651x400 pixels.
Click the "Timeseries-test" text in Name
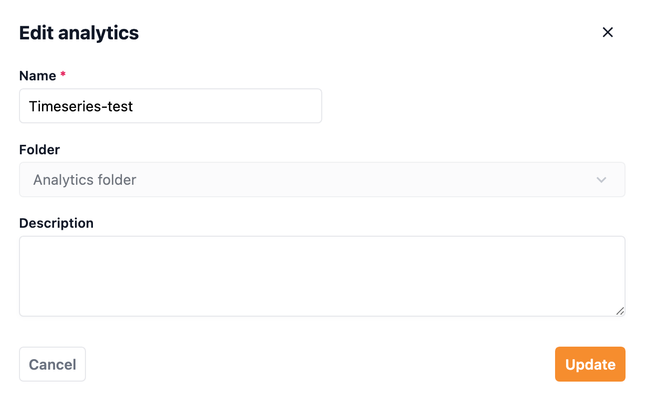[81, 106]
